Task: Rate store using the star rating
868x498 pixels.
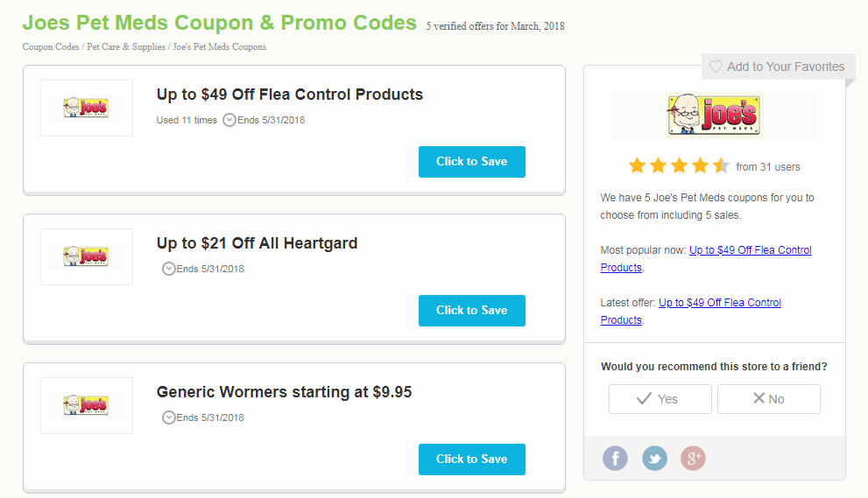Action: pyautogui.click(x=679, y=165)
